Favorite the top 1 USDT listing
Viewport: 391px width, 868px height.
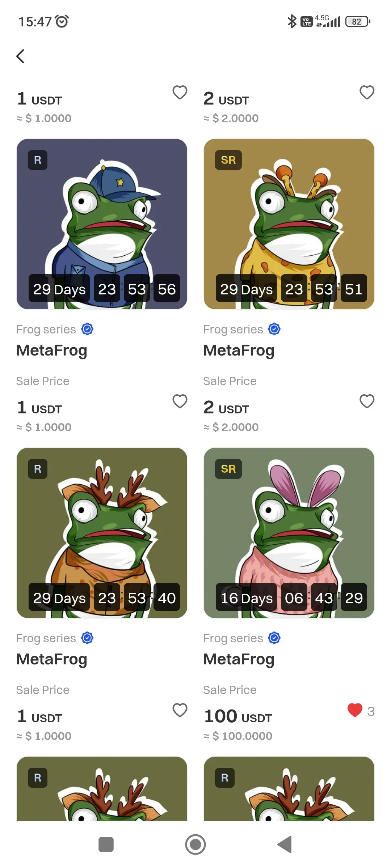[x=180, y=92]
